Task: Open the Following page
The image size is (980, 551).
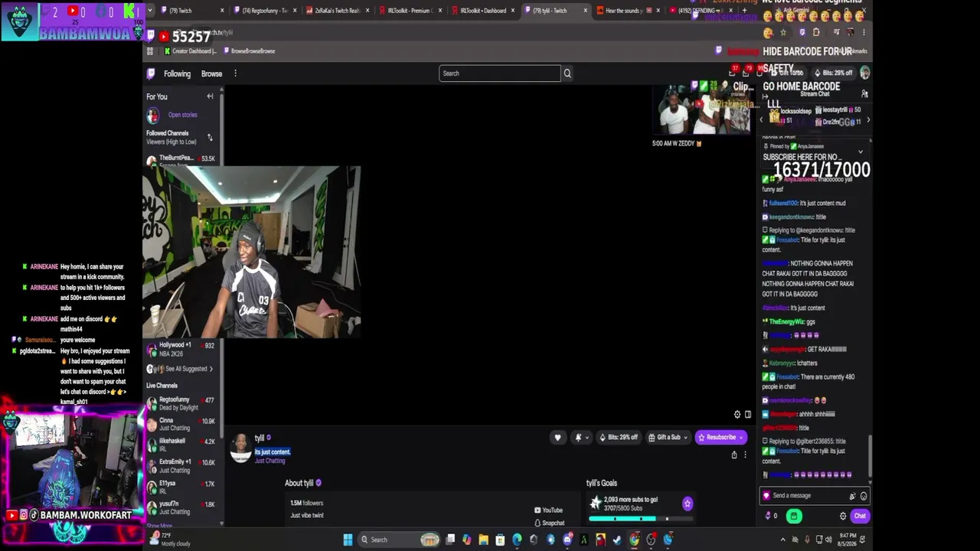Action: point(177,74)
